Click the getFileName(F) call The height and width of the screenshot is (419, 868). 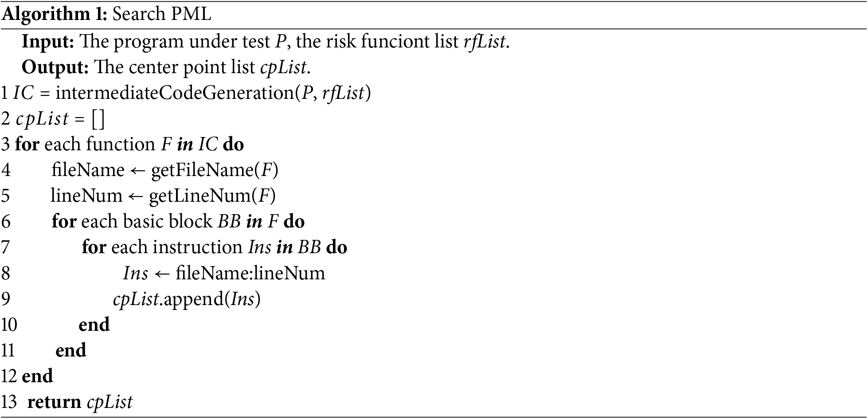(x=215, y=170)
